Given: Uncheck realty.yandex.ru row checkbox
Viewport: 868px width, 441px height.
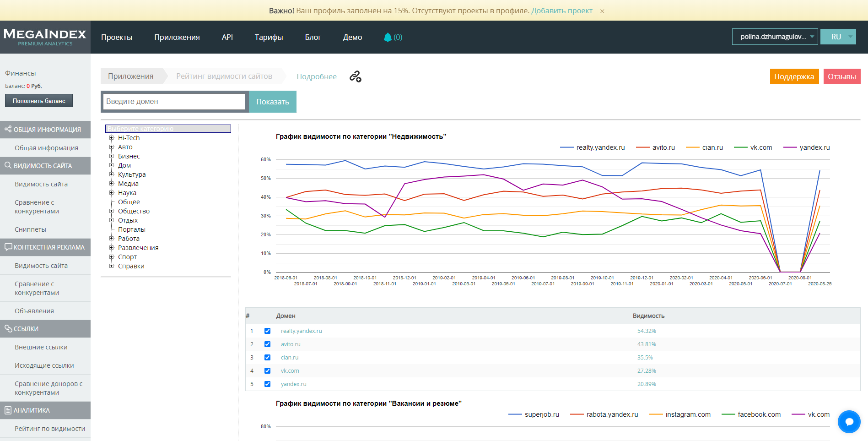Looking at the screenshot, I should point(267,331).
